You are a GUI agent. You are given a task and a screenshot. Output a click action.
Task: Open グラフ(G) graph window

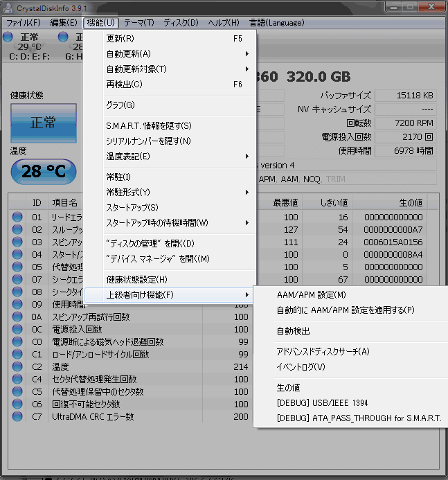click(x=170, y=105)
